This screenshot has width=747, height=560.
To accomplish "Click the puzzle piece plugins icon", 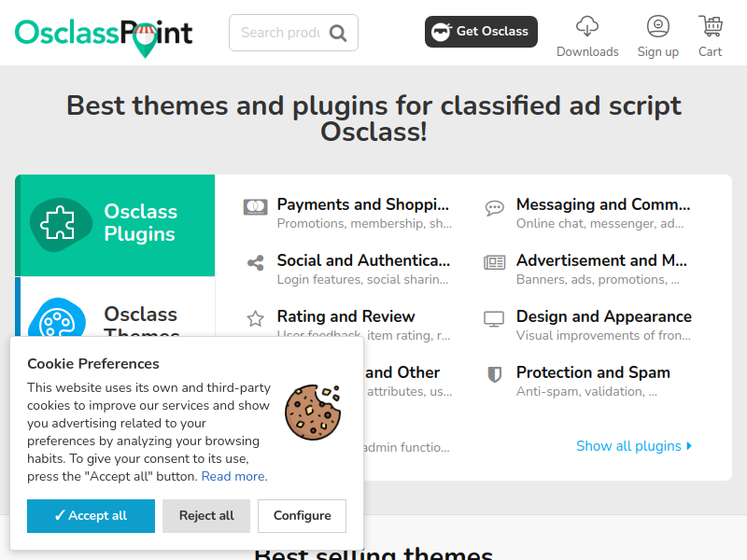I will point(59,223).
